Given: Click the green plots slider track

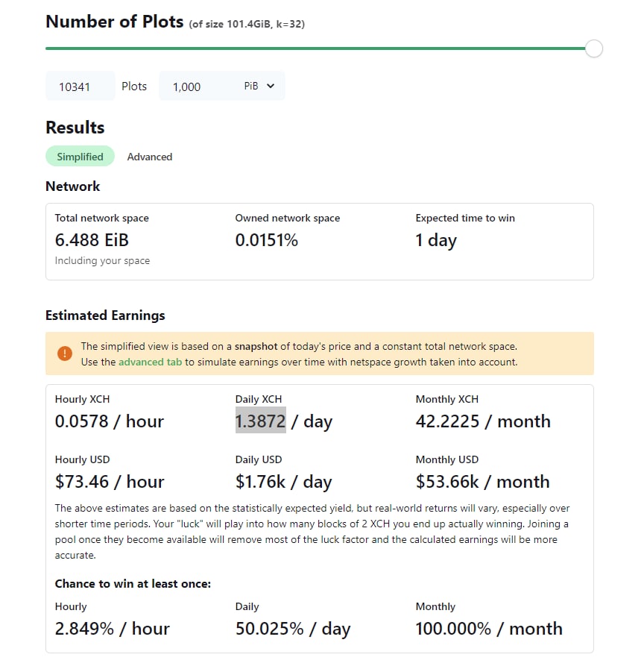Looking at the screenshot, I should point(313,48).
